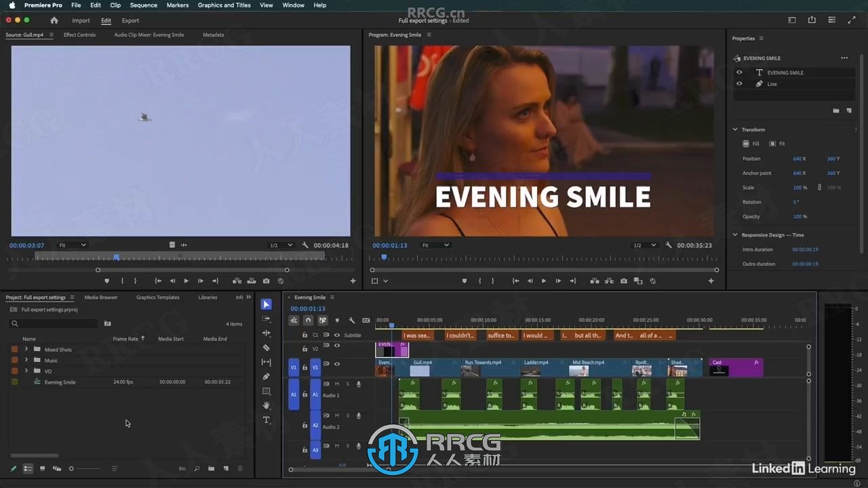Switch Project panel to icon view

(42, 468)
